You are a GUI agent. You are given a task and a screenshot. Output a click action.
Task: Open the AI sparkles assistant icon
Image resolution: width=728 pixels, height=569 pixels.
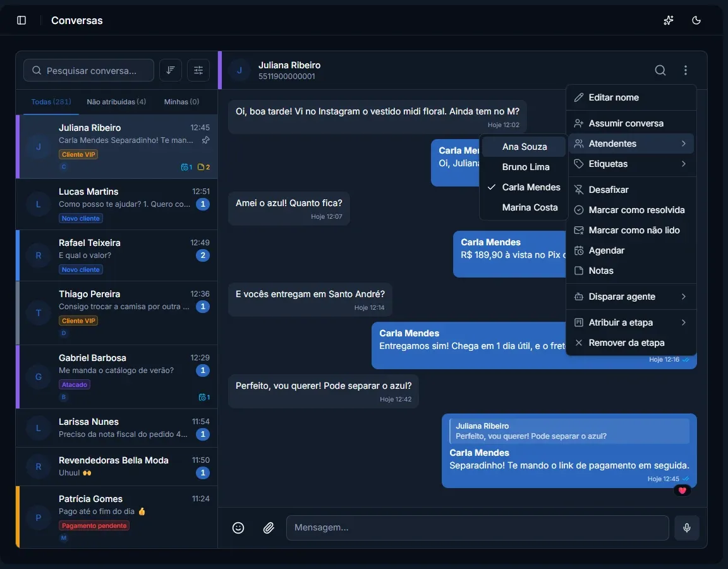coord(668,20)
